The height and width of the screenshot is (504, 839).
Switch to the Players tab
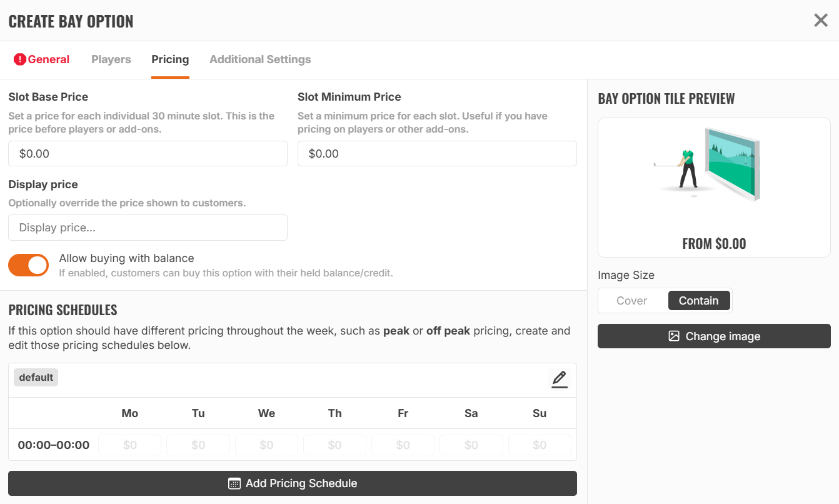click(x=111, y=59)
